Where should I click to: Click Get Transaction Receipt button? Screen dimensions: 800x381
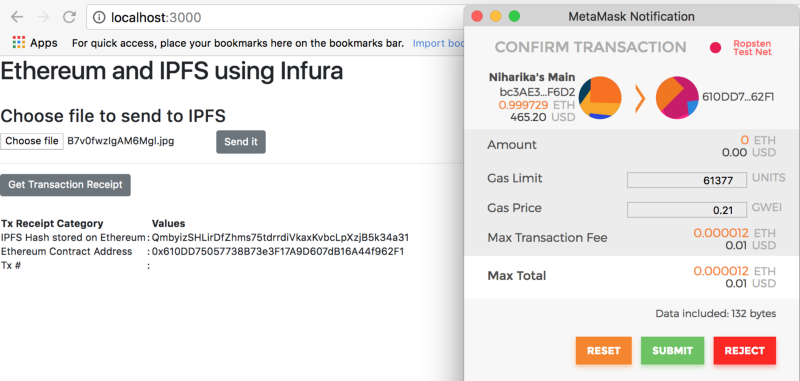click(65, 185)
